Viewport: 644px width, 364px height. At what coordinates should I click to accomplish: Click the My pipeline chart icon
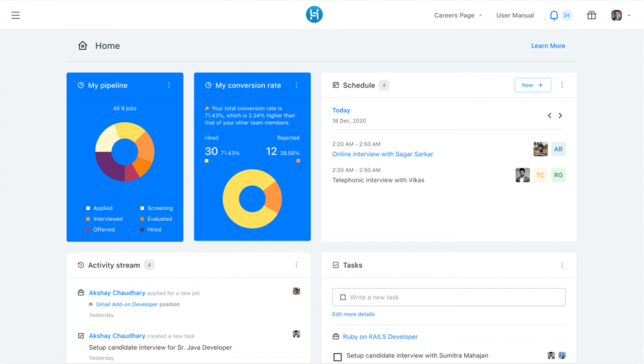[81, 85]
